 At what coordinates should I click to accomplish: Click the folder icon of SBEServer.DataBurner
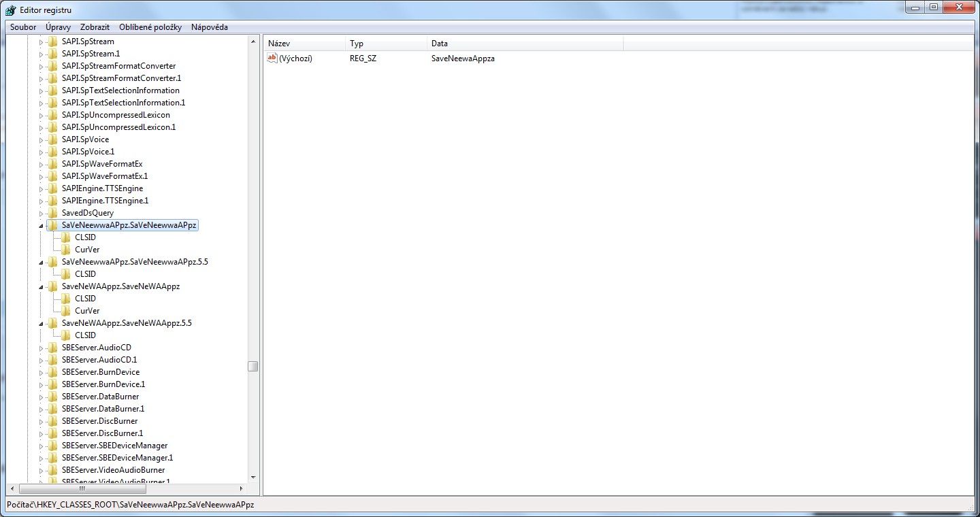tap(52, 397)
